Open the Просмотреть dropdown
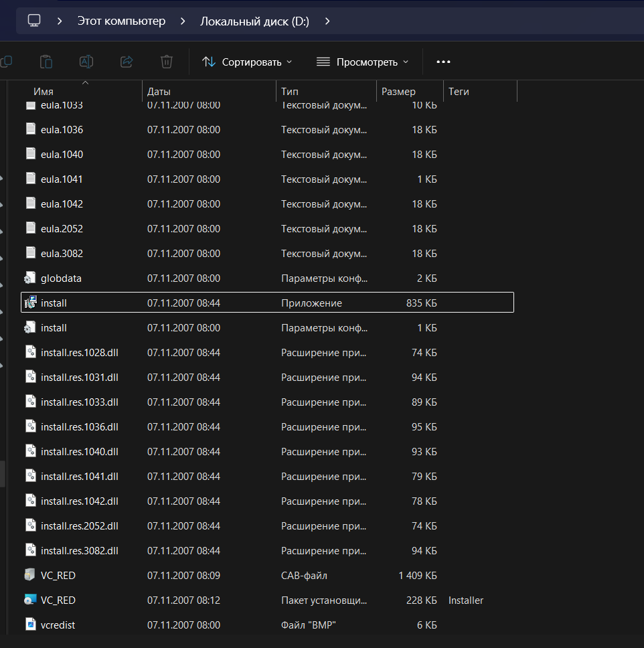This screenshot has width=644, height=648. [x=363, y=62]
